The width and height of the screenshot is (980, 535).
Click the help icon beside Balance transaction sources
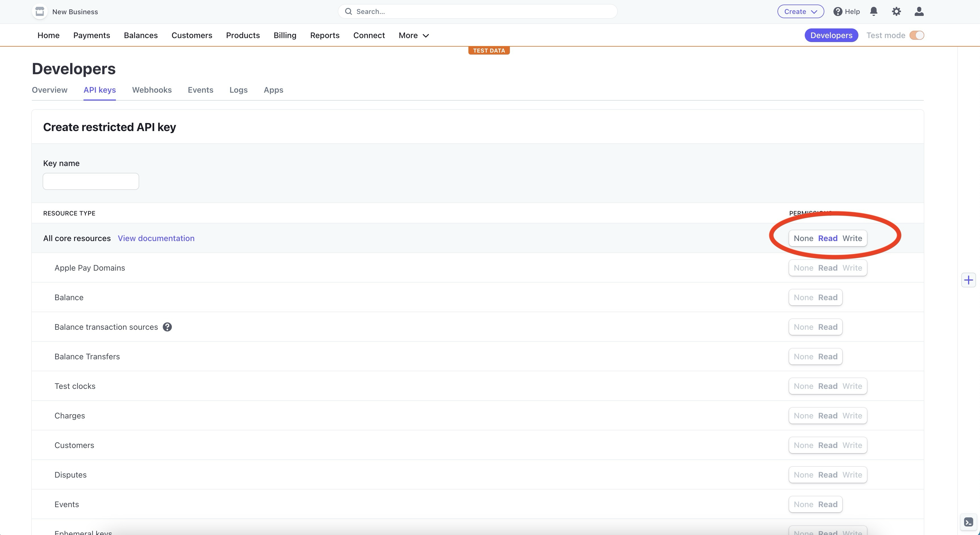[x=167, y=327]
